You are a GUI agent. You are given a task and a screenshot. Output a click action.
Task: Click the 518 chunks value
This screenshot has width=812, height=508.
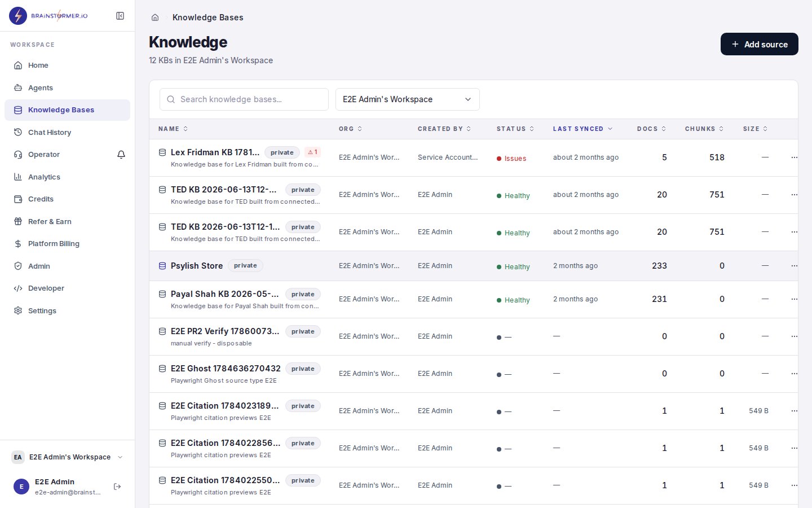click(x=717, y=157)
